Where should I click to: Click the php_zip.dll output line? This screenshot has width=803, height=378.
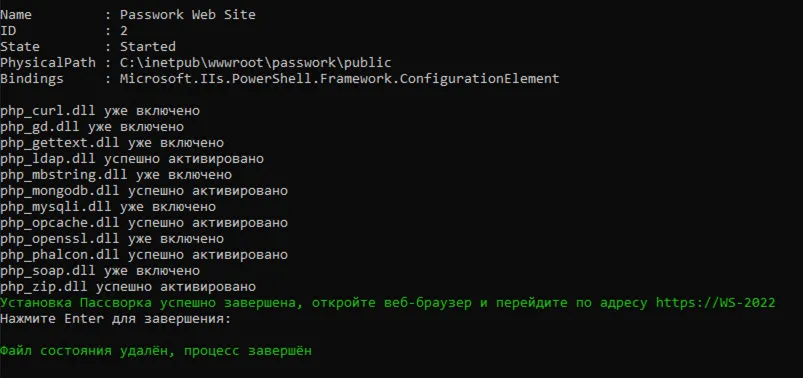tap(128, 286)
